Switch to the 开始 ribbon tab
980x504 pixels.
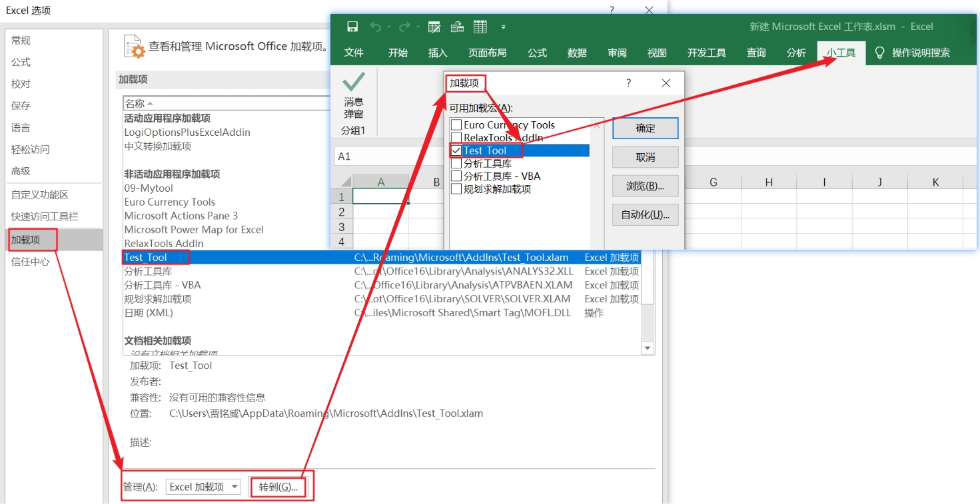398,53
